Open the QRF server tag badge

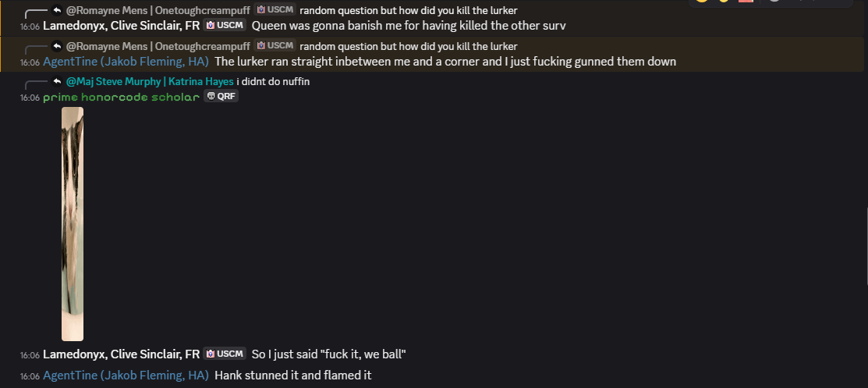coord(221,97)
